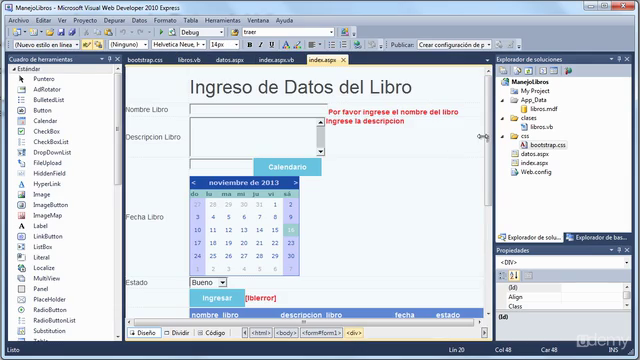This screenshot has width=640, height=360.
Task: Click the Refresh icon in Solution Explorer
Action: tap(529, 71)
